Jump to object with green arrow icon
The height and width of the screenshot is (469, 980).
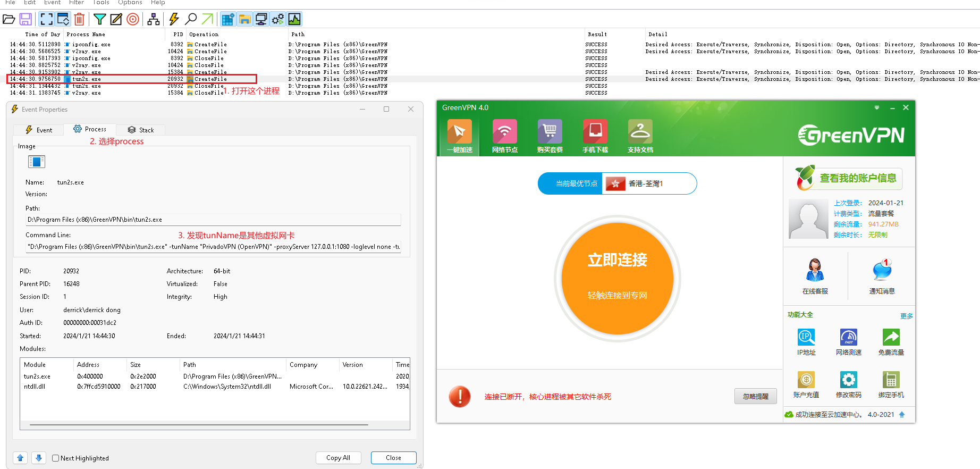207,20
